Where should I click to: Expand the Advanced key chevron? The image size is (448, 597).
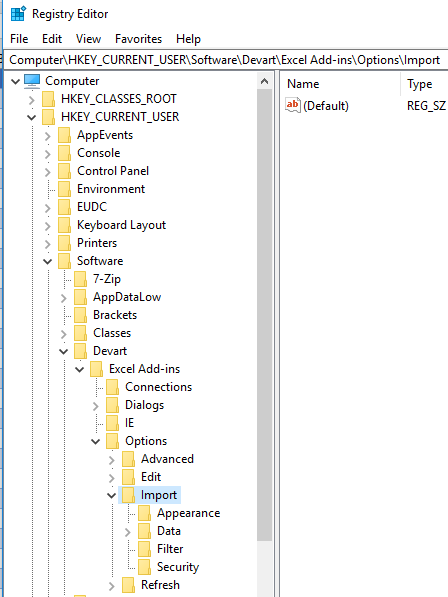click(x=112, y=460)
